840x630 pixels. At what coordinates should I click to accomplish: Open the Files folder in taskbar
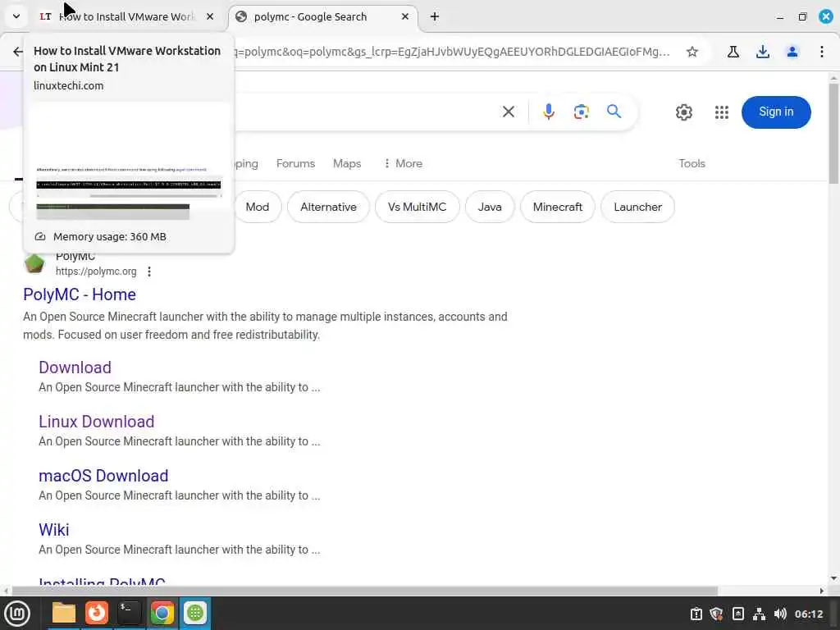tap(64, 613)
